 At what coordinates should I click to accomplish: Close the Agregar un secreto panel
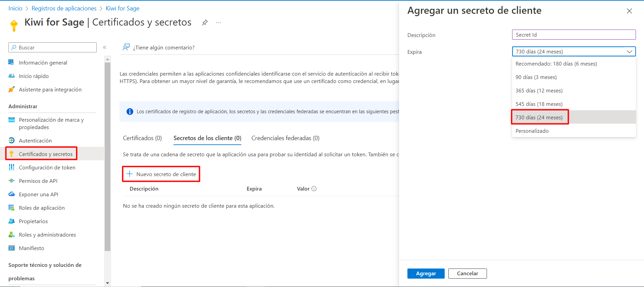click(629, 11)
